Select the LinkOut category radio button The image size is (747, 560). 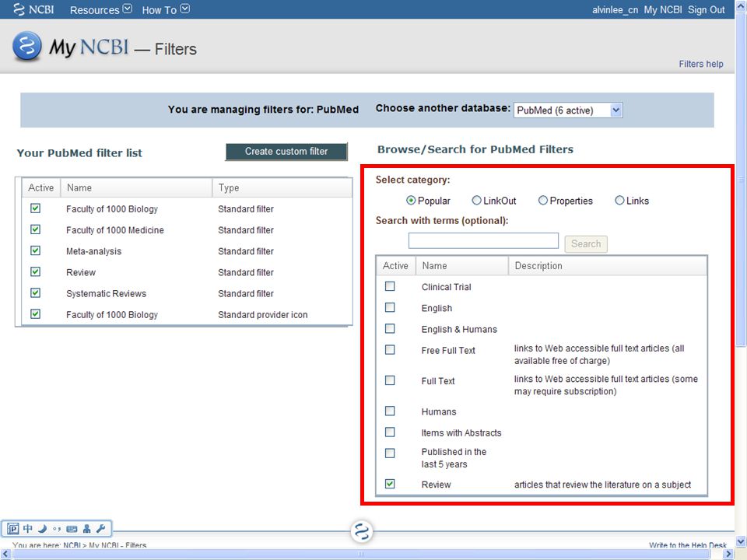point(476,201)
